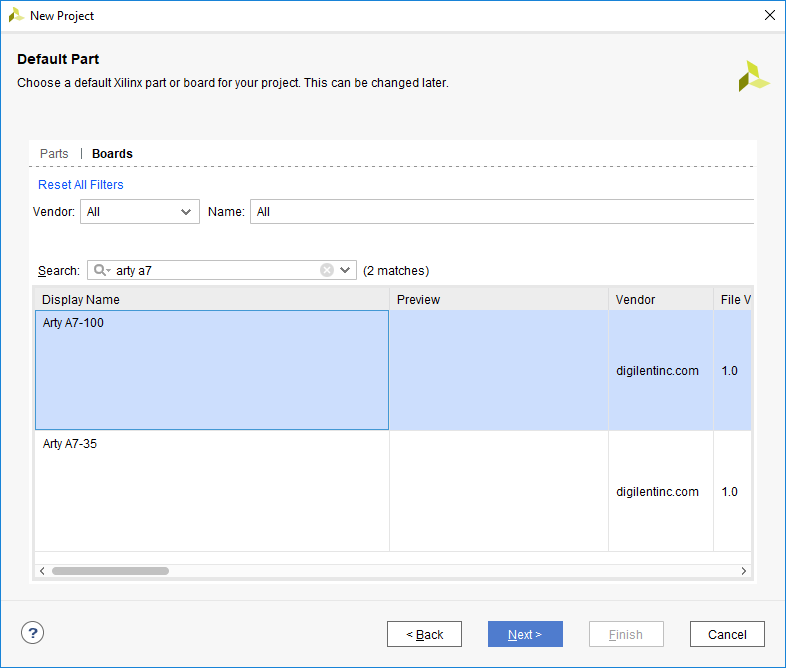The width and height of the screenshot is (786, 668).
Task: Select the Arty A7-35 board row
Action: tap(212, 490)
